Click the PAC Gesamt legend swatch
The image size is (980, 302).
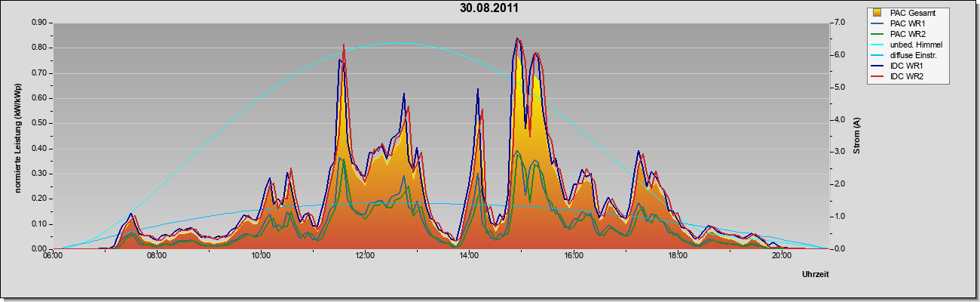tap(878, 13)
